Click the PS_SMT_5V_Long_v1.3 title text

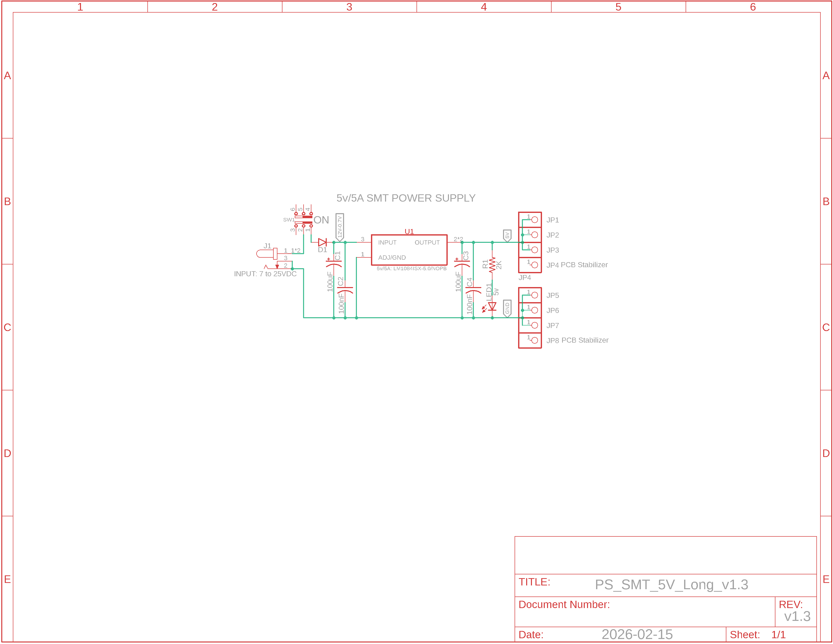tap(671, 585)
